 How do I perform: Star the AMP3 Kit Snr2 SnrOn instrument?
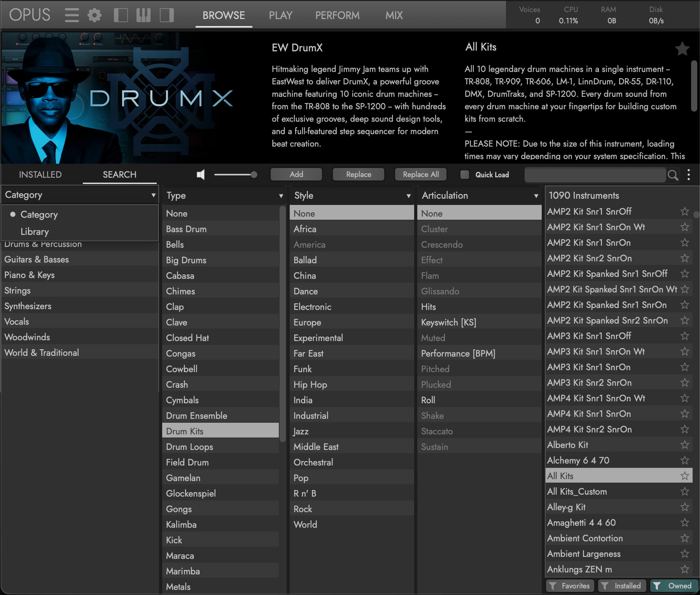coord(685,382)
